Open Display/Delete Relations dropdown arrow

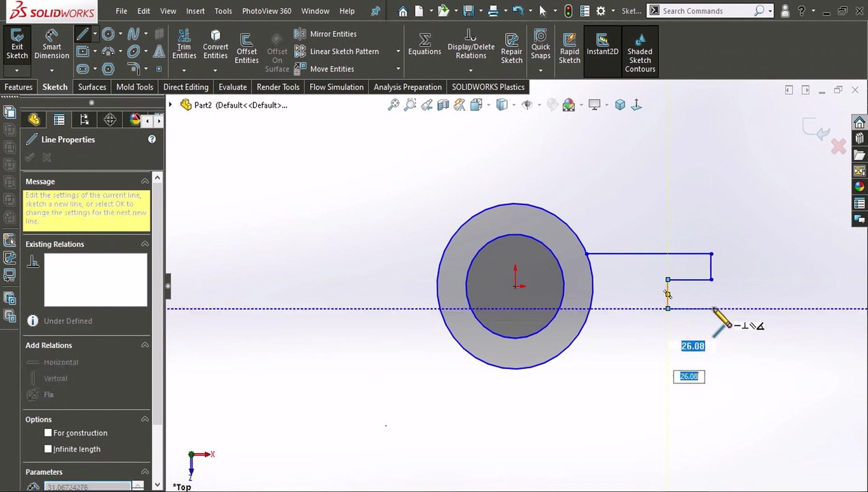(x=471, y=70)
